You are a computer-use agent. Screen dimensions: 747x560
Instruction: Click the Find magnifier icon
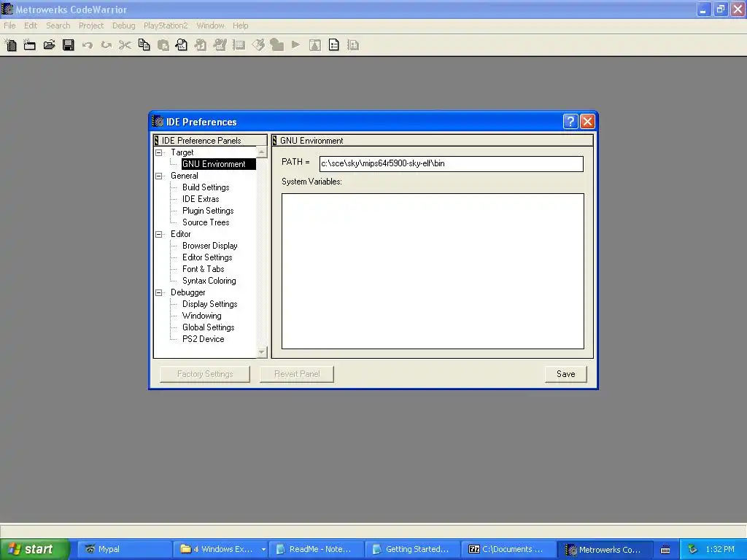pos(182,45)
